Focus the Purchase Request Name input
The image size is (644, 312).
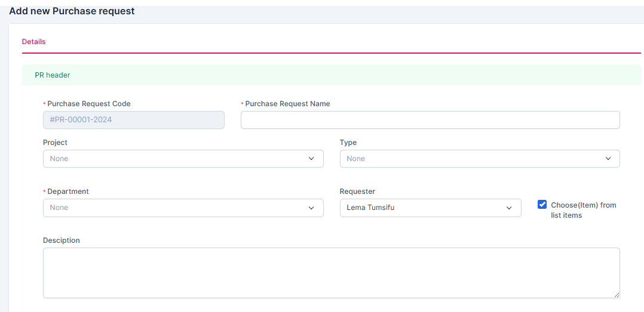[x=430, y=120]
